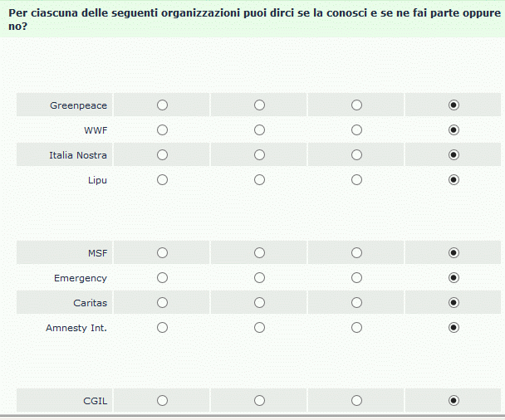Choose third radio option for Emergency
The image size is (505, 420).
click(356, 278)
